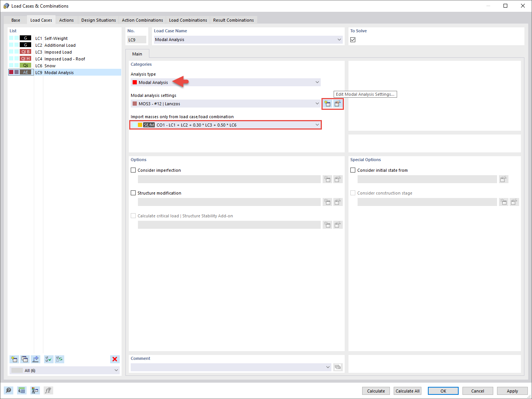This screenshot has height=399, width=532.
Task: Enable Consider imperfection option
Action: [x=133, y=170]
